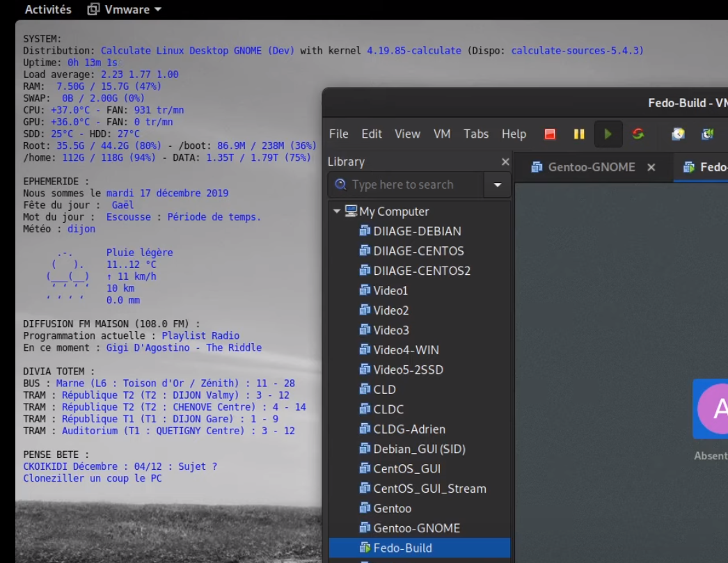Screen dimensions: 728x563
Task: Power off the virtual machine using red stop icon
Action: pos(549,133)
